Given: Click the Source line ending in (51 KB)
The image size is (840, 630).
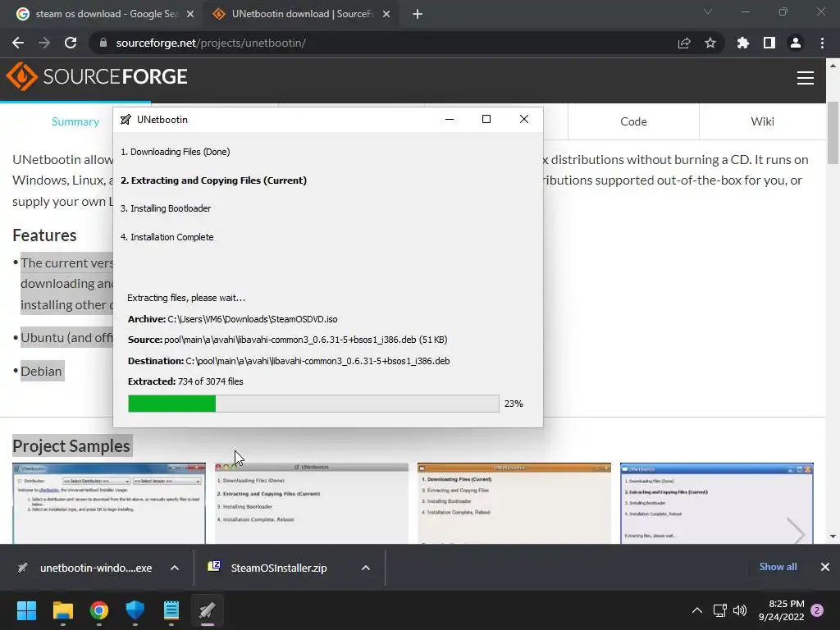Looking at the screenshot, I should (x=288, y=340).
